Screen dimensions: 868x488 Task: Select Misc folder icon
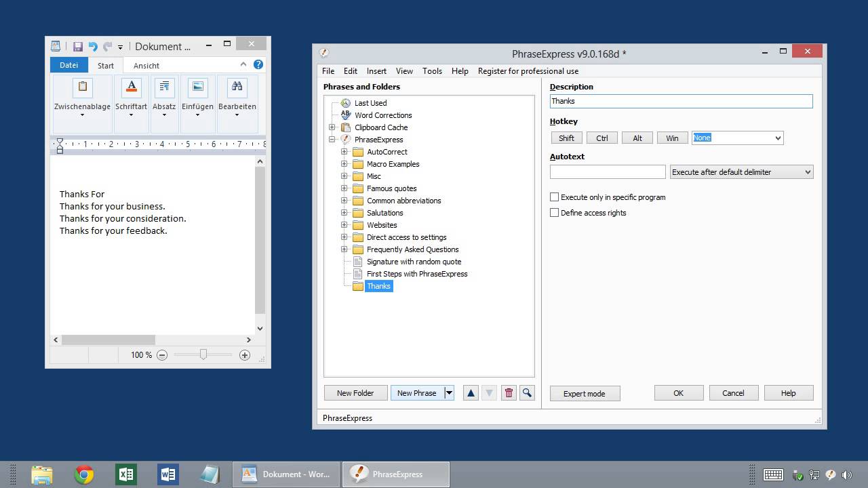click(x=358, y=176)
